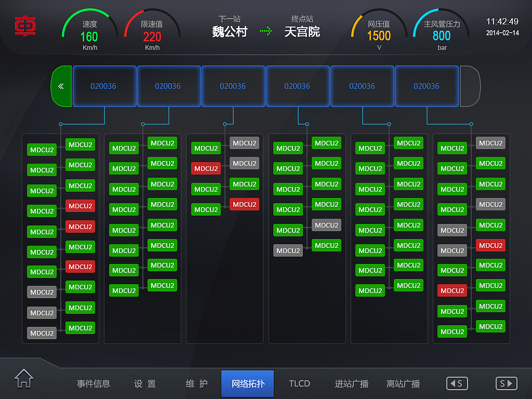Open the TLCD tab
Screen dimensions: 532x399
pos(300,383)
